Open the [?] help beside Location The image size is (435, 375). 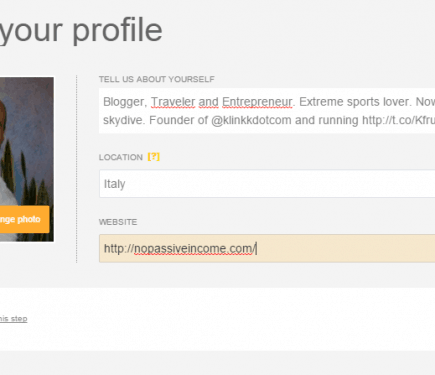154,157
